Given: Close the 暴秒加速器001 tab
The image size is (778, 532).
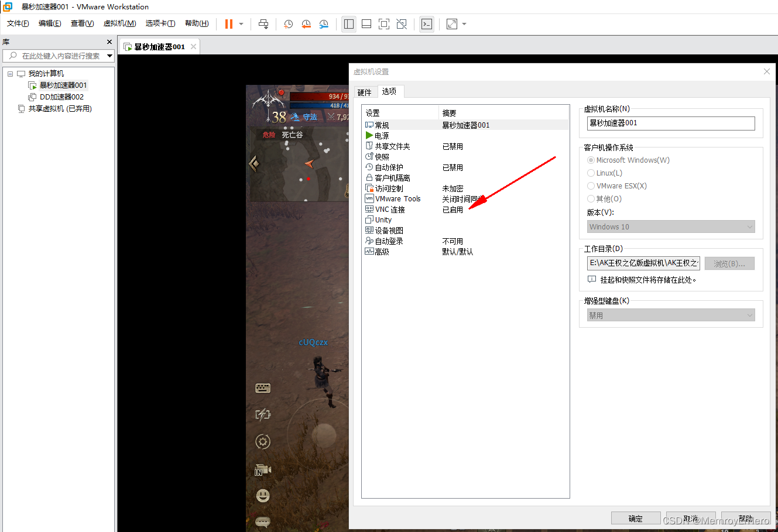Looking at the screenshot, I should coord(193,47).
